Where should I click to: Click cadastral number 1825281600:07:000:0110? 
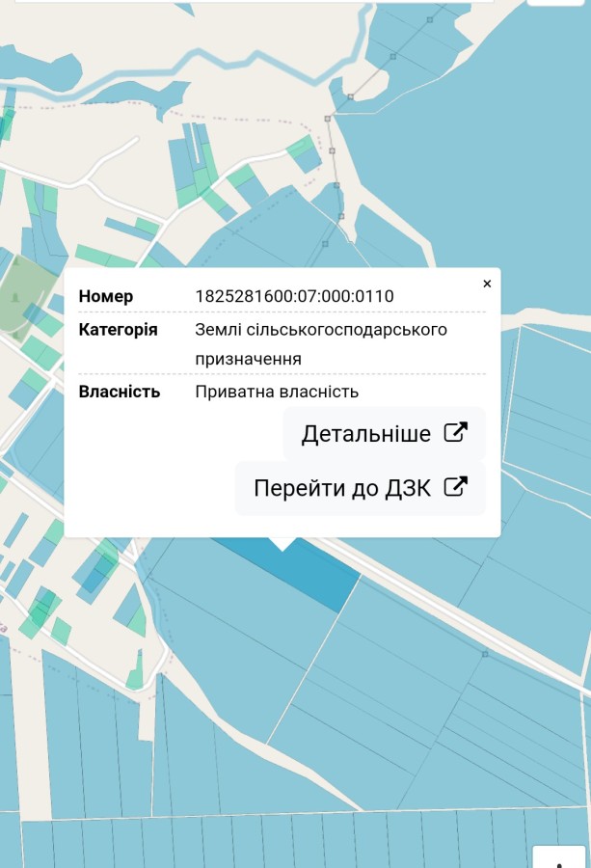[x=294, y=296]
